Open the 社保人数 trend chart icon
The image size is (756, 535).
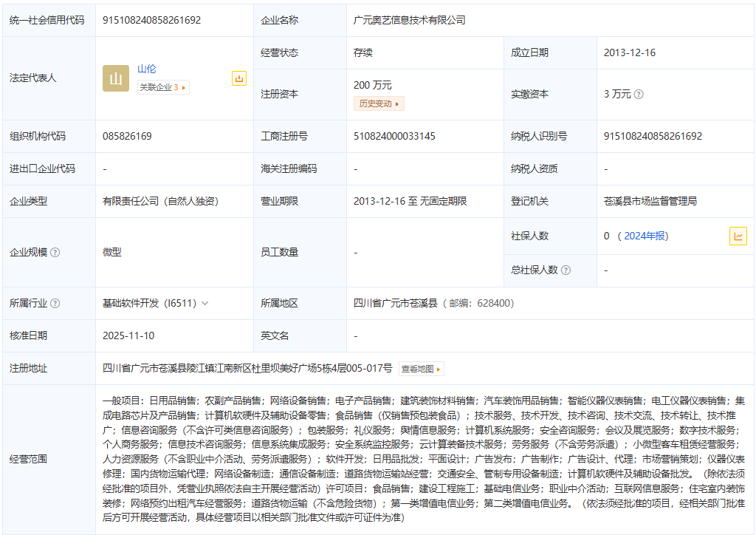[x=738, y=236]
